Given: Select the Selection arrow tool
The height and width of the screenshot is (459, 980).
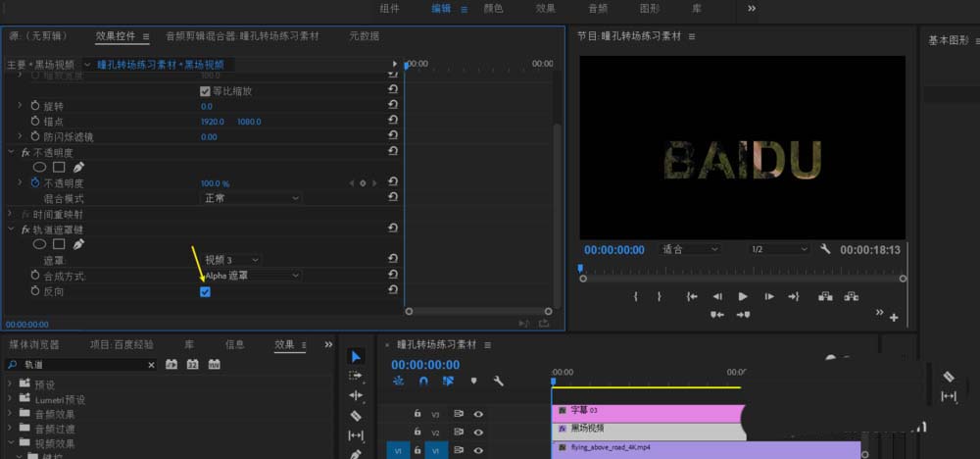Looking at the screenshot, I should pyautogui.click(x=356, y=356).
